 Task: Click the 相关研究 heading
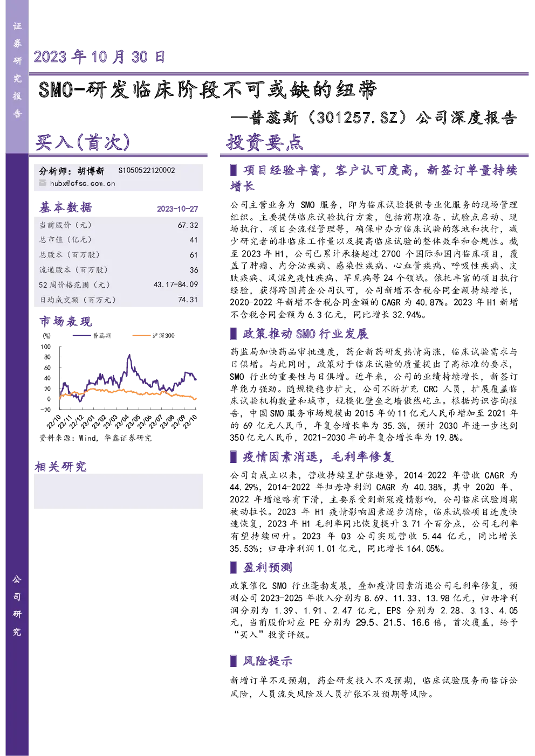point(60,467)
